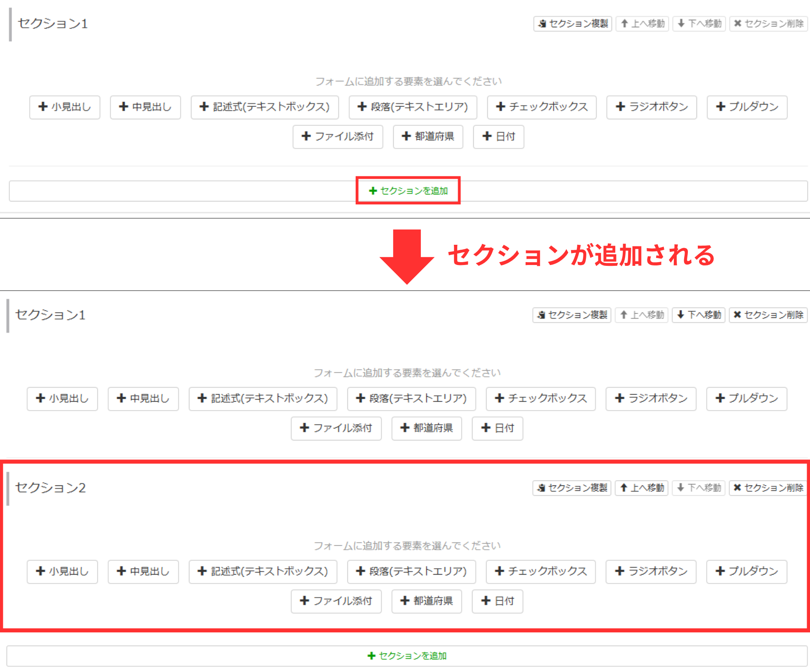
Task: Move セクション2 up with 上へ移動
Action: point(642,488)
